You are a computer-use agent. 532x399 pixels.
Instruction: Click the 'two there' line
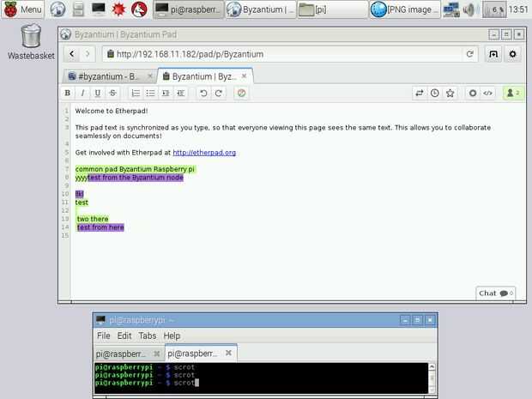pos(93,219)
